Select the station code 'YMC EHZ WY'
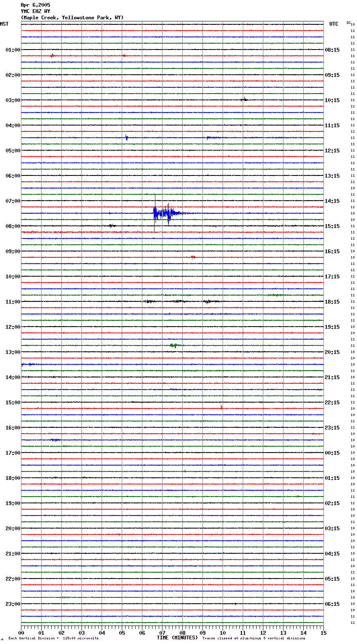357x644 pixels. click(x=35, y=11)
